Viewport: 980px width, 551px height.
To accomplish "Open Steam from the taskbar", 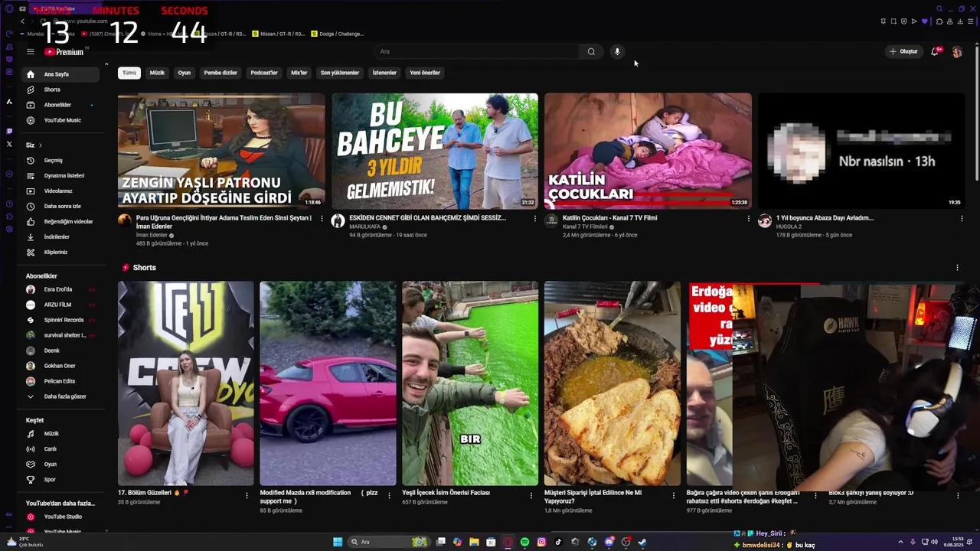I will coord(642,542).
